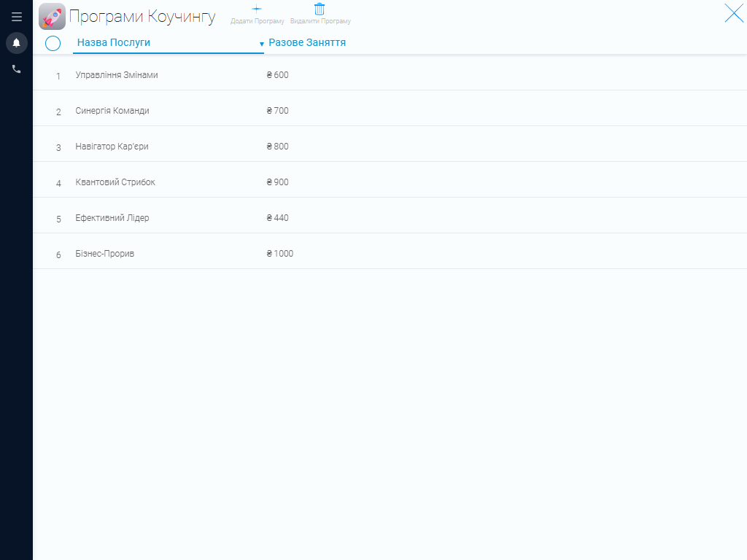
Task: Sort by Назва Послуги column header
Action: 113,42
